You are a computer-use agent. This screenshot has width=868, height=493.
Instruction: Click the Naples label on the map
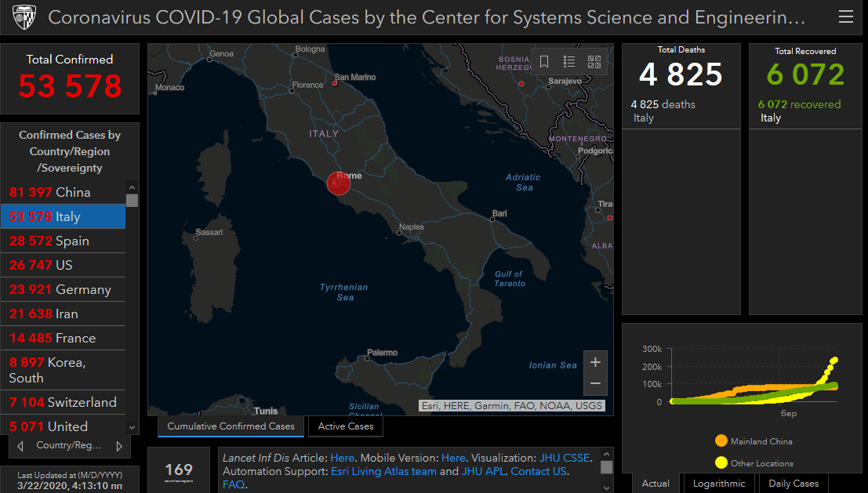coord(412,227)
